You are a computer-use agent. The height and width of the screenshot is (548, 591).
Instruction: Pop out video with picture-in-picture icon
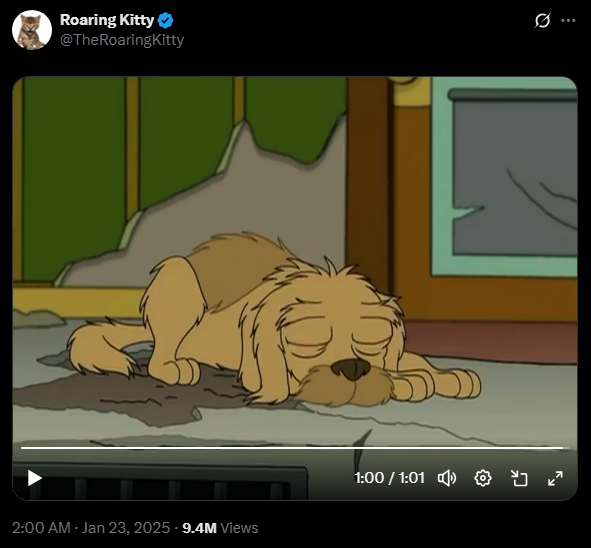(519, 478)
